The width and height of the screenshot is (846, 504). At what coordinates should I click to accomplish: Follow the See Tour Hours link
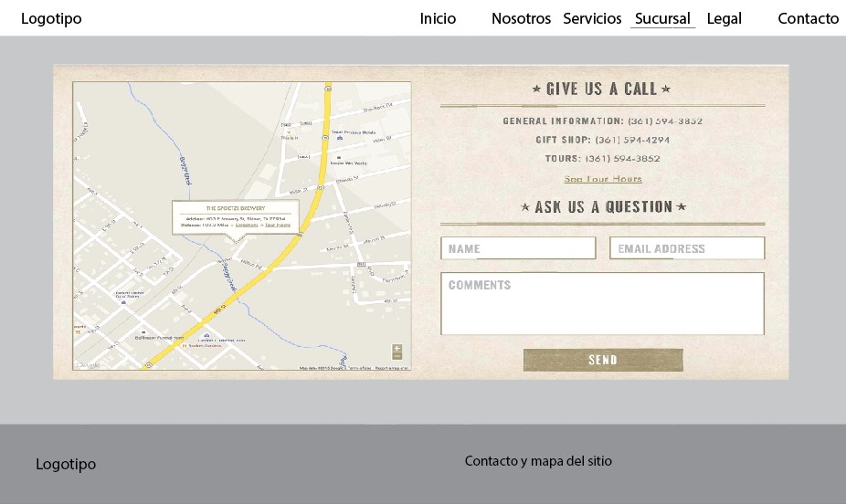[x=603, y=179]
